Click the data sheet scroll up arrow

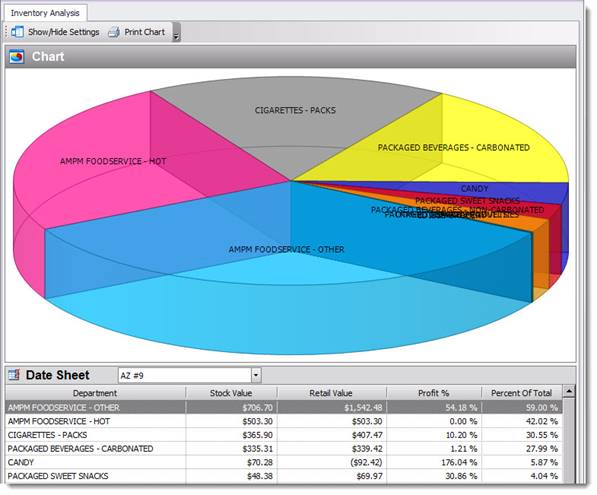[x=569, y=391]
